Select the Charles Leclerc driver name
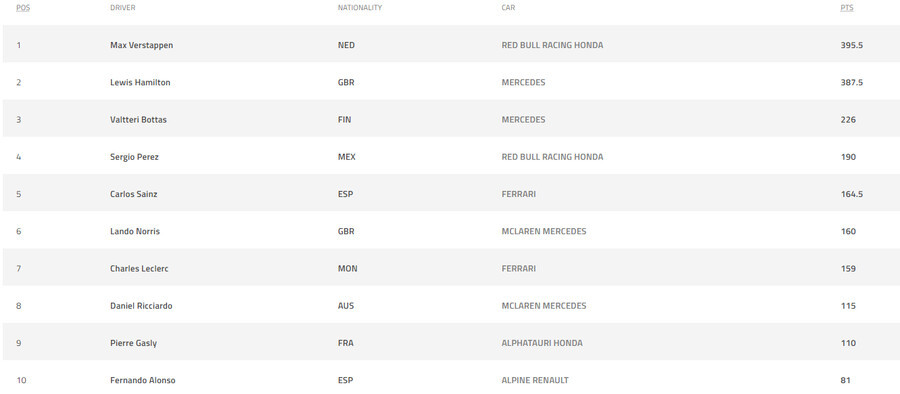900x394 pixels. pos(139,269)
